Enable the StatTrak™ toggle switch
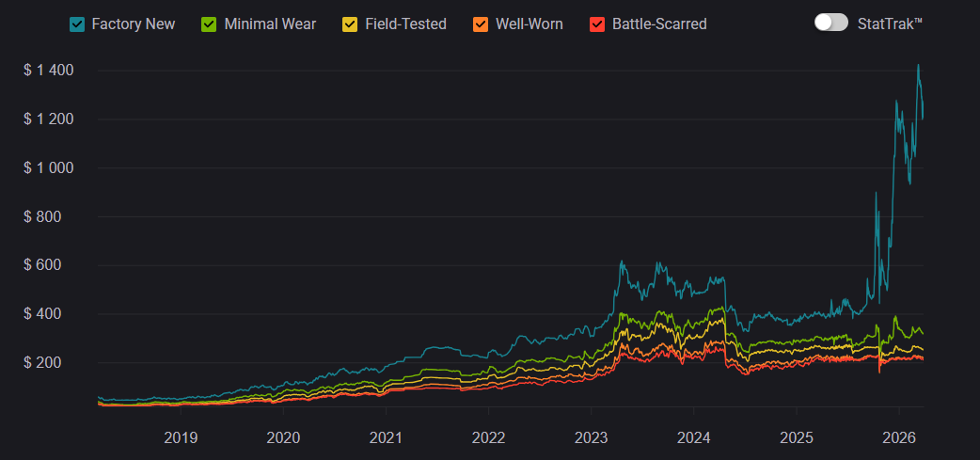980x460 pixels. tap(831, 23)
